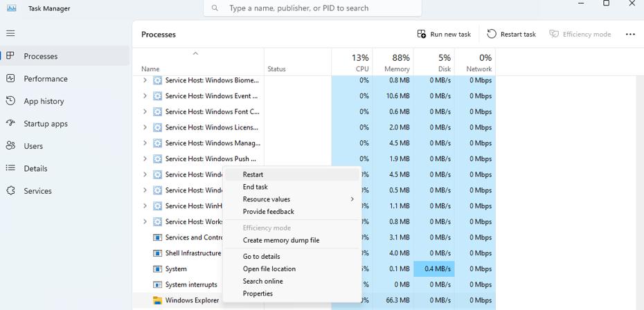The image size is (644, 310).
Task: Expand Service Host: Windows Push row
Action: tap(145, 159)
